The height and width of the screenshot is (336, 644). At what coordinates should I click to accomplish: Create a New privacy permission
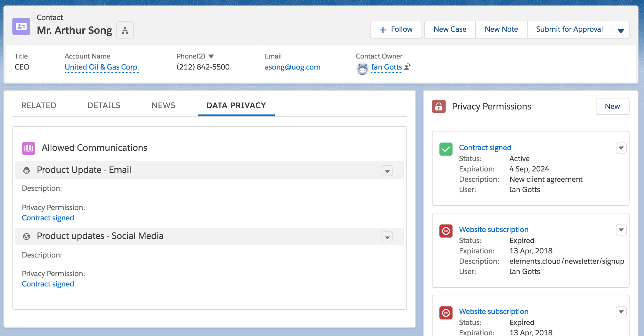click(x=612, y=106)
